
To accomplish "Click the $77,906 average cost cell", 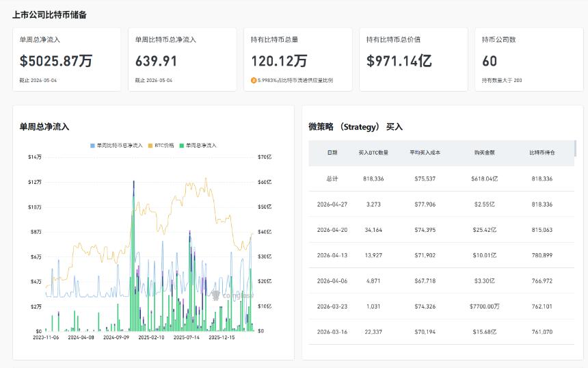I will pyautogui.click(x=425, y=205).
